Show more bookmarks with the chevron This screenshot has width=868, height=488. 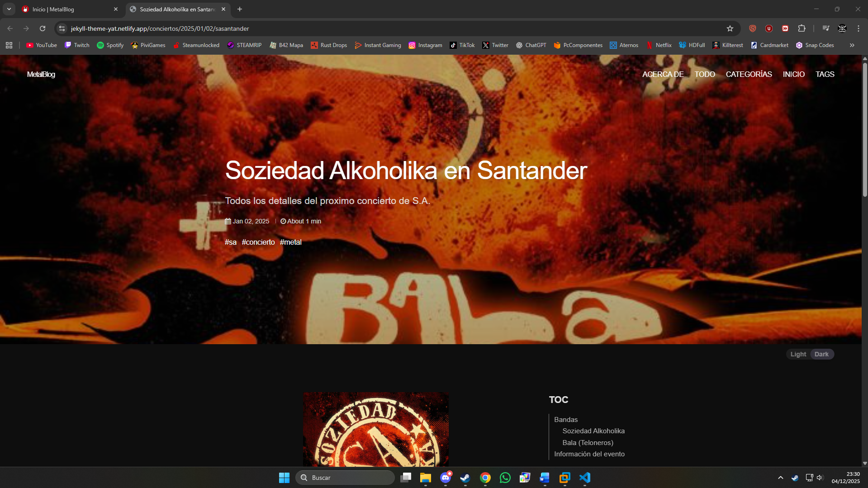(852, 45)
